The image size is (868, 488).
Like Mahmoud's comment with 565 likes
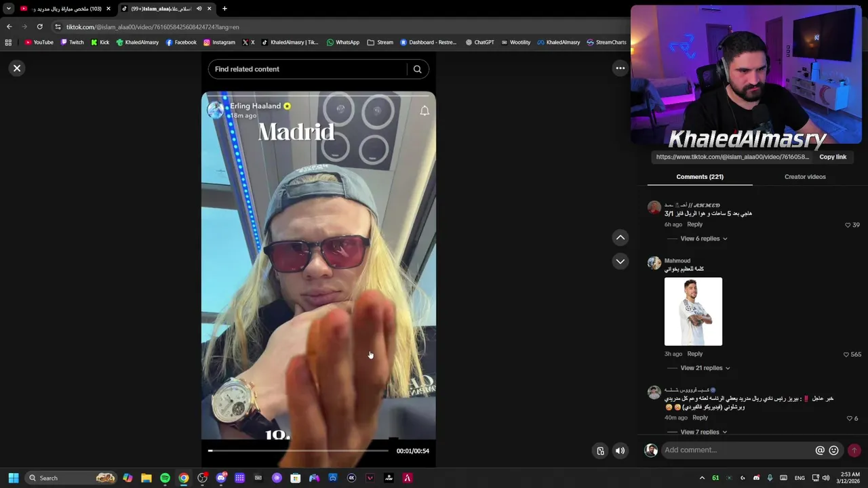[846, 354]
